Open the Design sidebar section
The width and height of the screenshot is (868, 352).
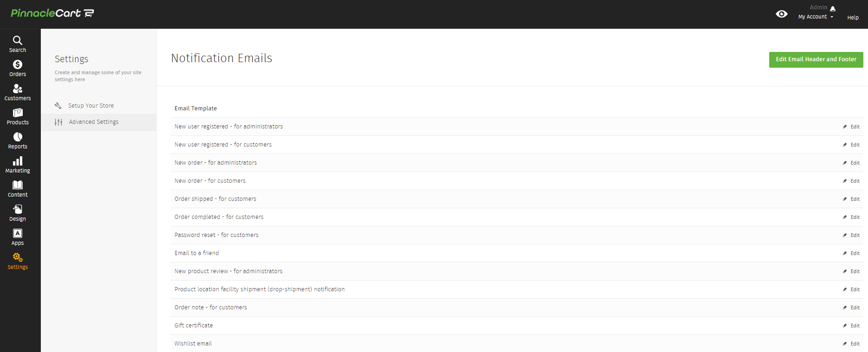18,213
